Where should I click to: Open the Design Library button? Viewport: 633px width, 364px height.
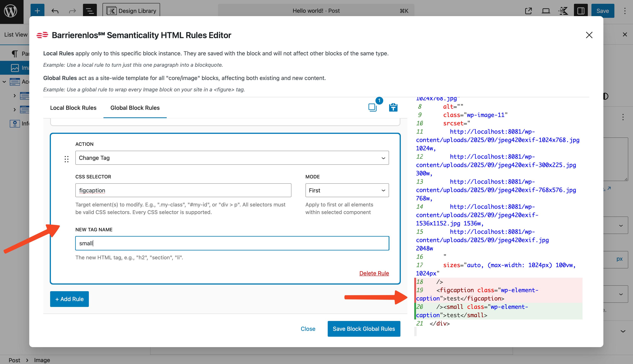[x=131, y=11]
